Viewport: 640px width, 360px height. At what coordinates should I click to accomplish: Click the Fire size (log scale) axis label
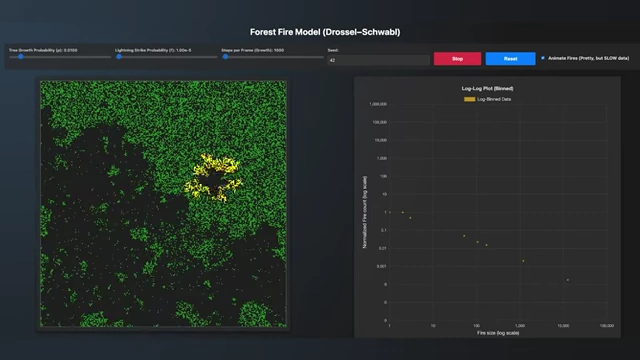point(498,333)
